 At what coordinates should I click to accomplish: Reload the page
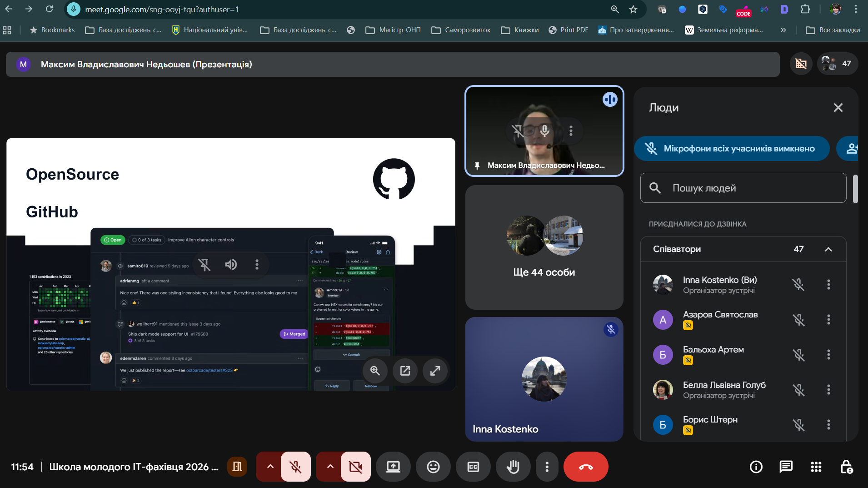[50, 9]
